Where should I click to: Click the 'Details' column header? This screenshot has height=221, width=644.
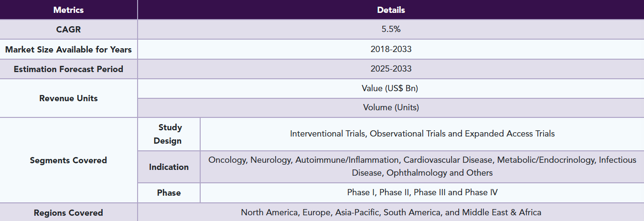coord(391,10)
